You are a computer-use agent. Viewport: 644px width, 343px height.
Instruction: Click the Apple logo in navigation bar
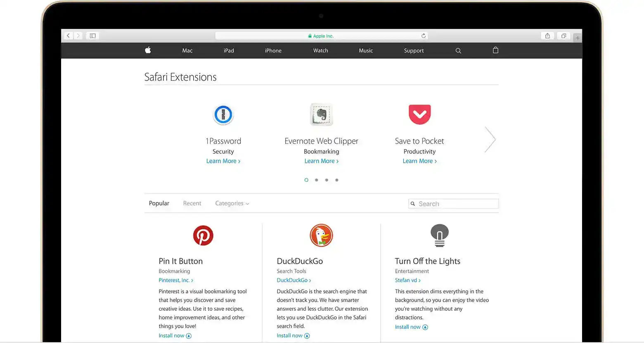coord(148,50)
